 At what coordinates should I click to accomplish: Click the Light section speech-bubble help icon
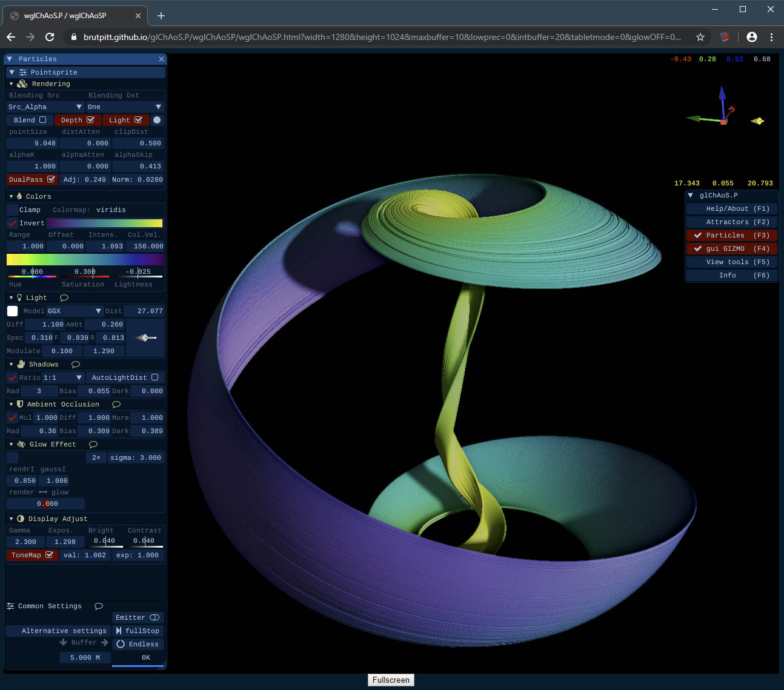click(64, 298)
